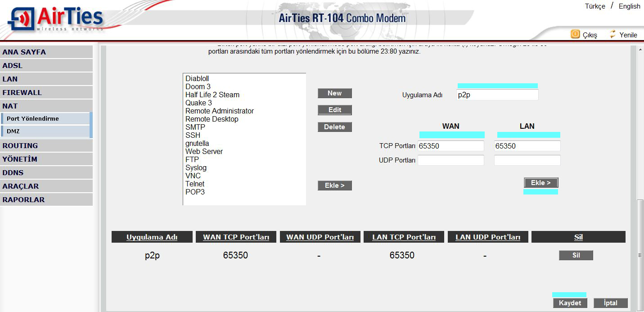Click the scrollbar up arrow
The image size is (644, 312).
coord(640,49)
